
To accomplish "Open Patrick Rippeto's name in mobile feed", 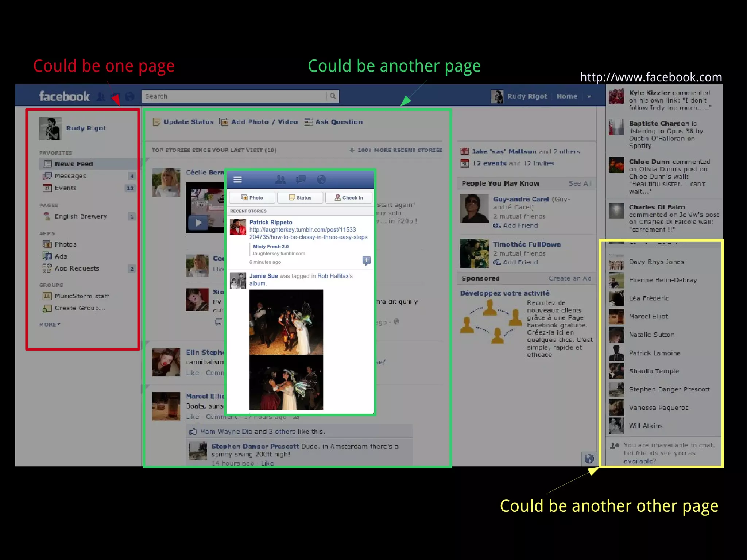I will tap(271, 222).
